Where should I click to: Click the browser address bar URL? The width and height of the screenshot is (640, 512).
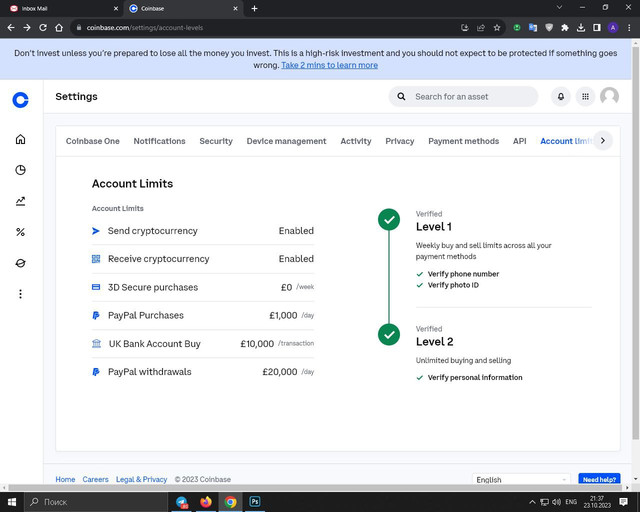[x=145, y=28]
